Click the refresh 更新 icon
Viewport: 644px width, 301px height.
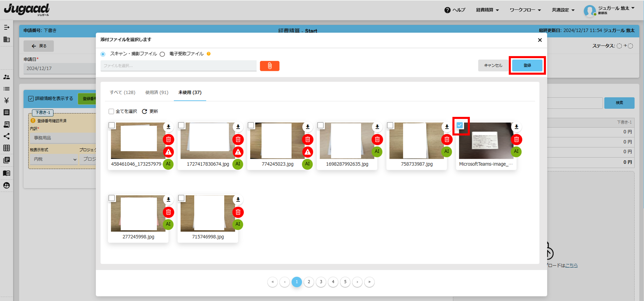point(144,111)
